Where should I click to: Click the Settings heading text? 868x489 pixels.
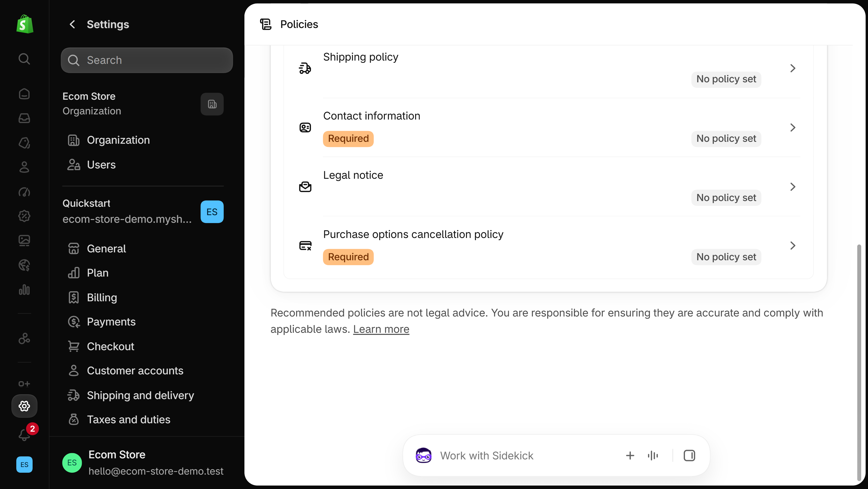[108, 24]
